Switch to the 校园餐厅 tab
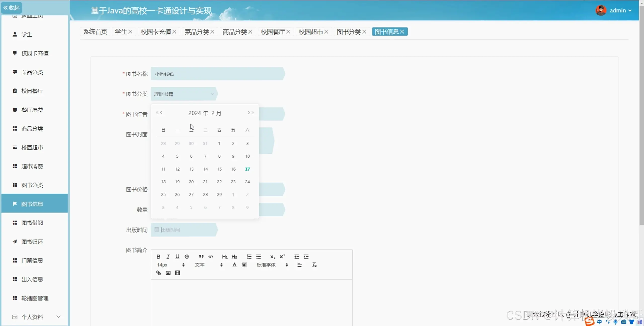The height and width of the screenshot is (326, 644). [273, 31]
